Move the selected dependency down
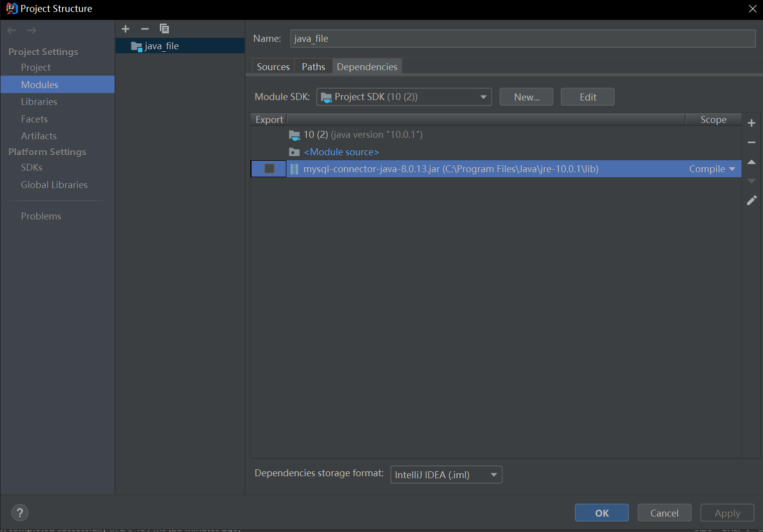763x532 pixels. coord(752,180)
